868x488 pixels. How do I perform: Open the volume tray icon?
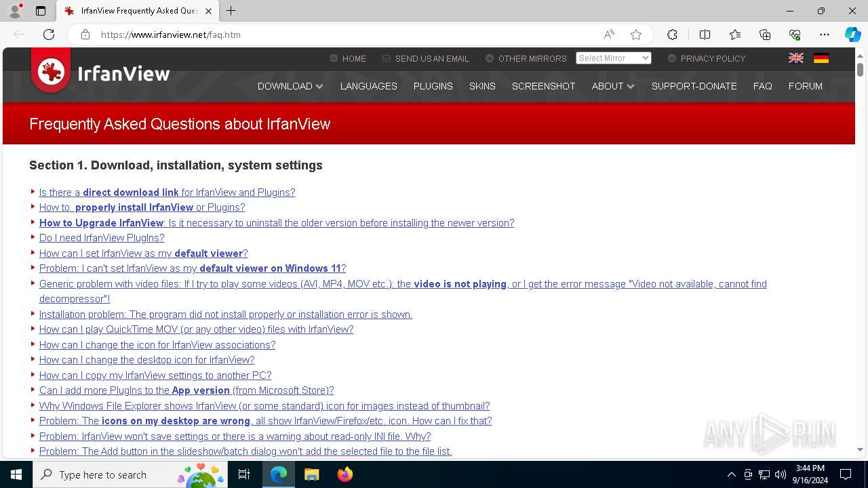(781, 474)
